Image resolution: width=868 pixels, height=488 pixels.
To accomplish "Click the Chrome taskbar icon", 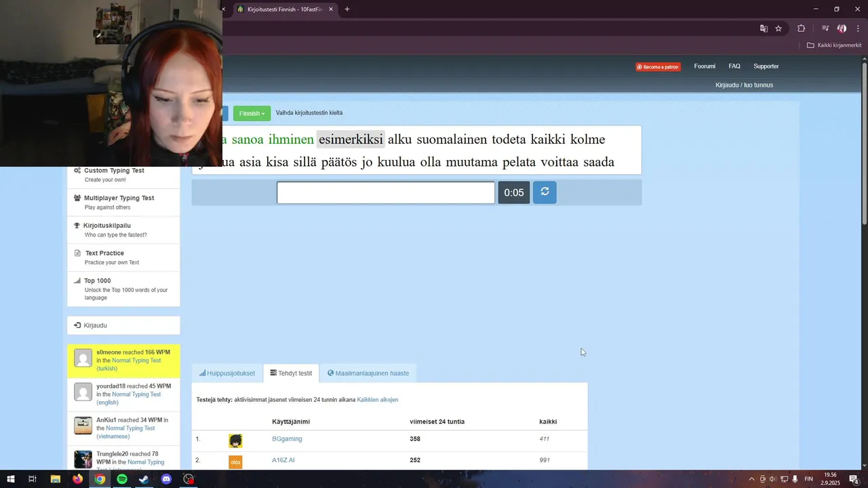I will click(100, 479).
